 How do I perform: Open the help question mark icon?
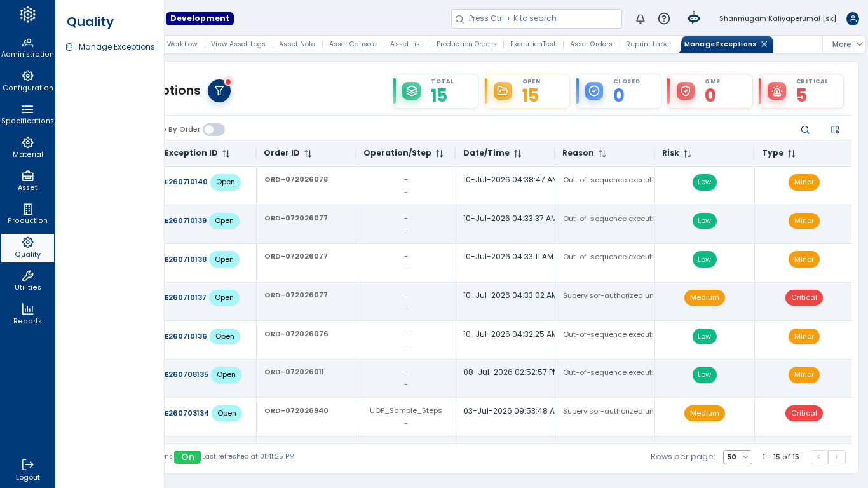point(664,19)
